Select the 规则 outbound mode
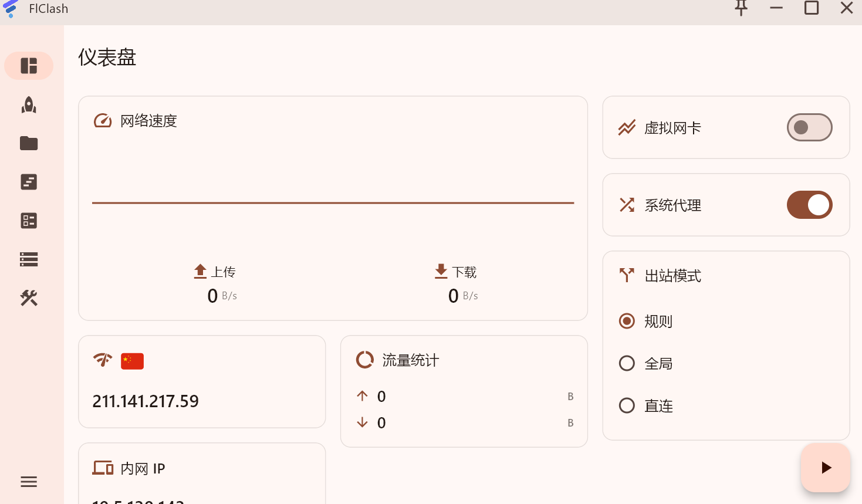Image resolution: width=862 pixels, height=504 pixels. click(627, 321)
